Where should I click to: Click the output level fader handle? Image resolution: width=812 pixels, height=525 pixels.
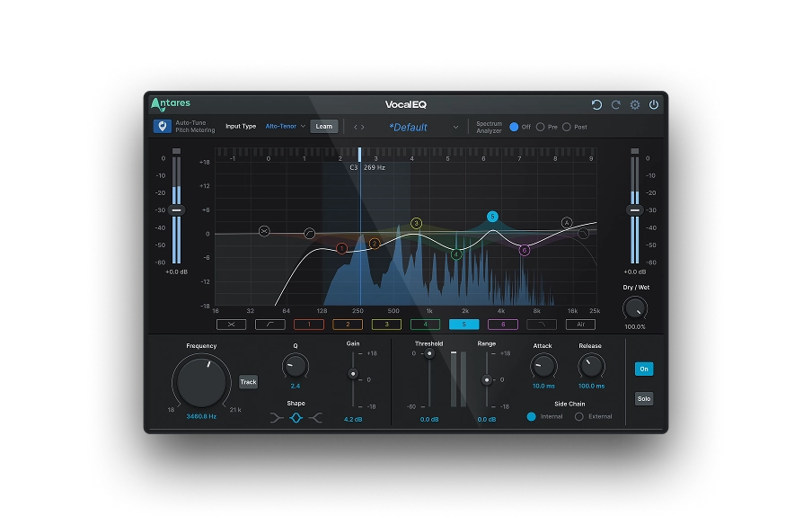[635, 209]
